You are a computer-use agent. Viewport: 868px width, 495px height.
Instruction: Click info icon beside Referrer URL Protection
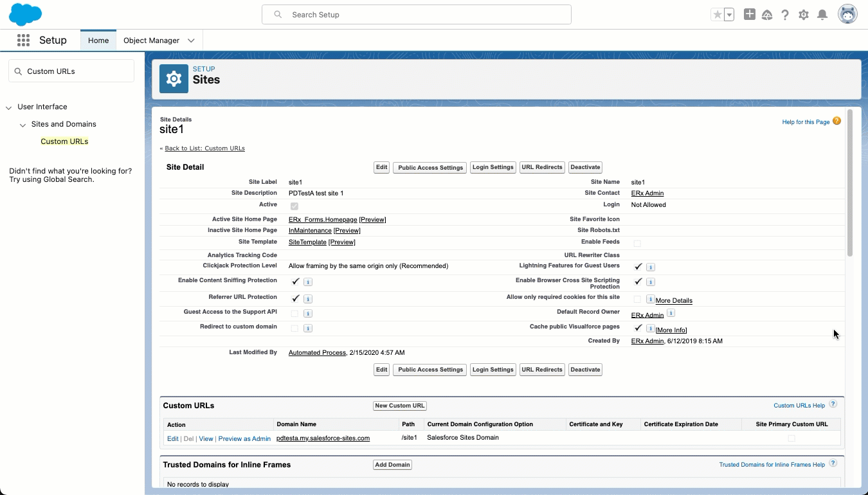(x=308, y=299)
